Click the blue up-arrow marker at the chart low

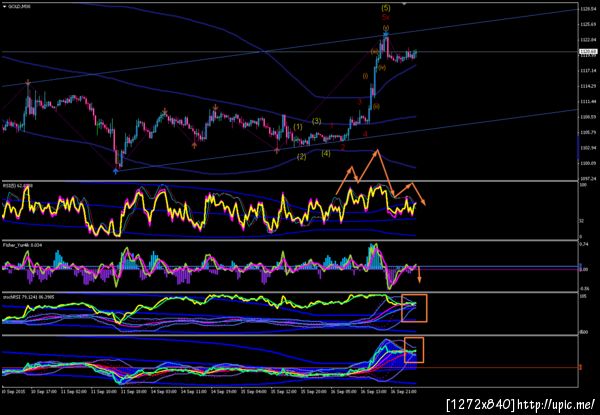(116, 171)
